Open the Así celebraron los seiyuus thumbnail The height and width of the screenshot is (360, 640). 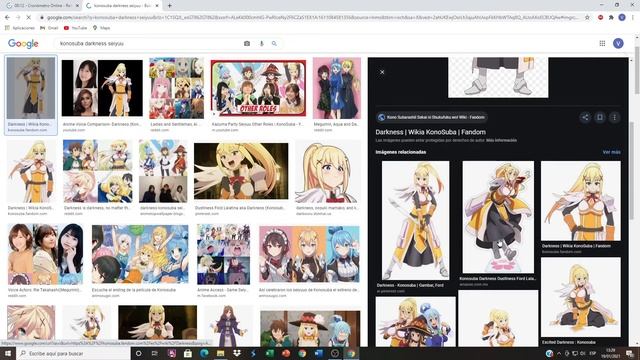(309, 254)
